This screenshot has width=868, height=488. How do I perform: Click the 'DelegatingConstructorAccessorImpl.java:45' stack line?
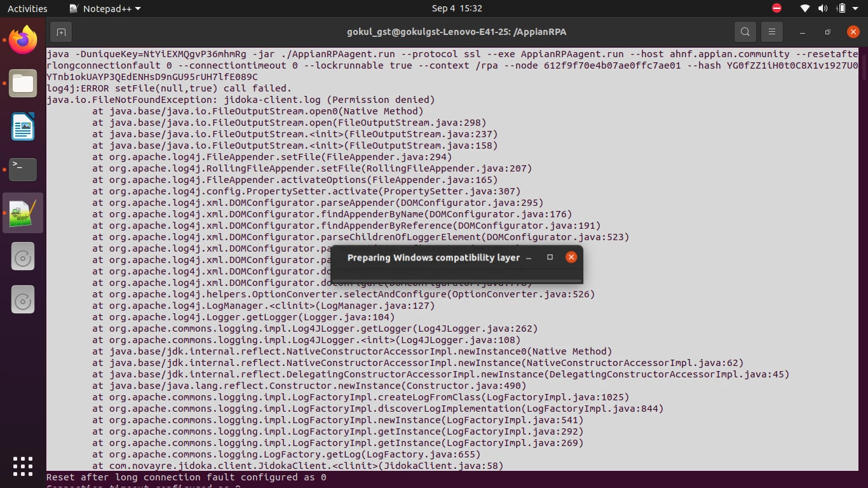tap(441, 374)
